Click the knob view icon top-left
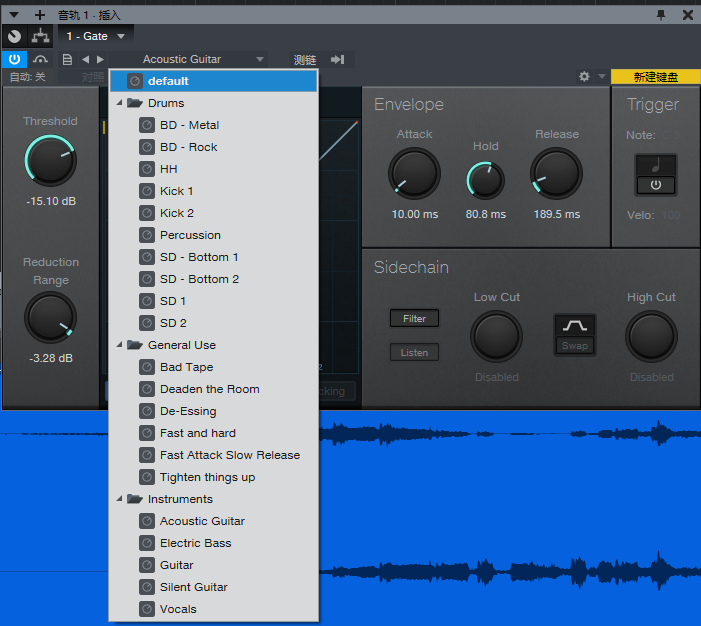Viewport: 701px width, 626px height. (14, 36)
